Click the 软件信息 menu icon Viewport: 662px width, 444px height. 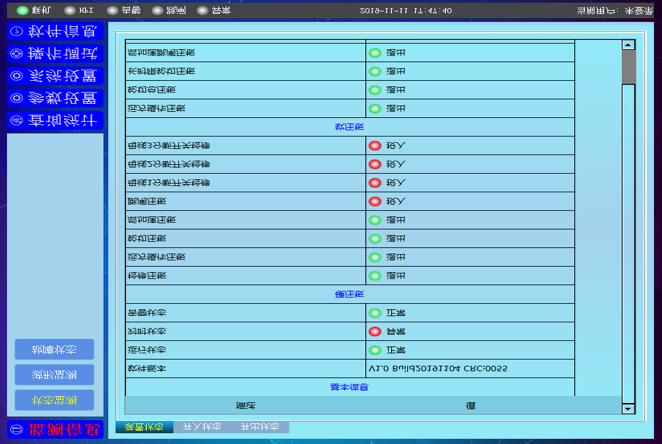pyautogui.click(x=15, y=31)
